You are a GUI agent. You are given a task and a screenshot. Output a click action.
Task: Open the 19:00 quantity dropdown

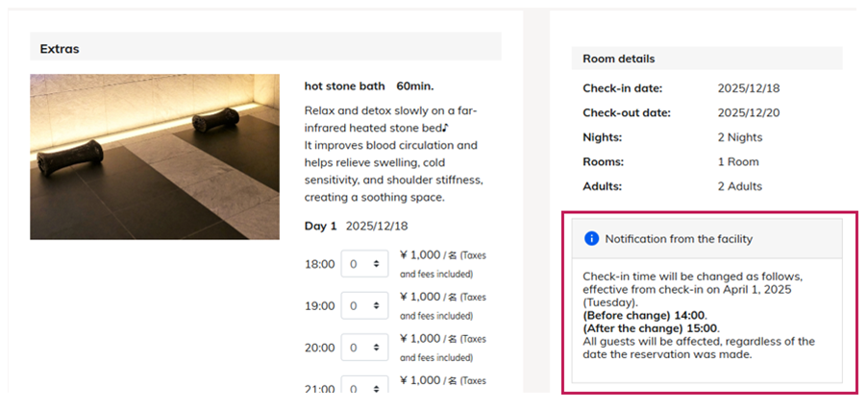[364, 305]
